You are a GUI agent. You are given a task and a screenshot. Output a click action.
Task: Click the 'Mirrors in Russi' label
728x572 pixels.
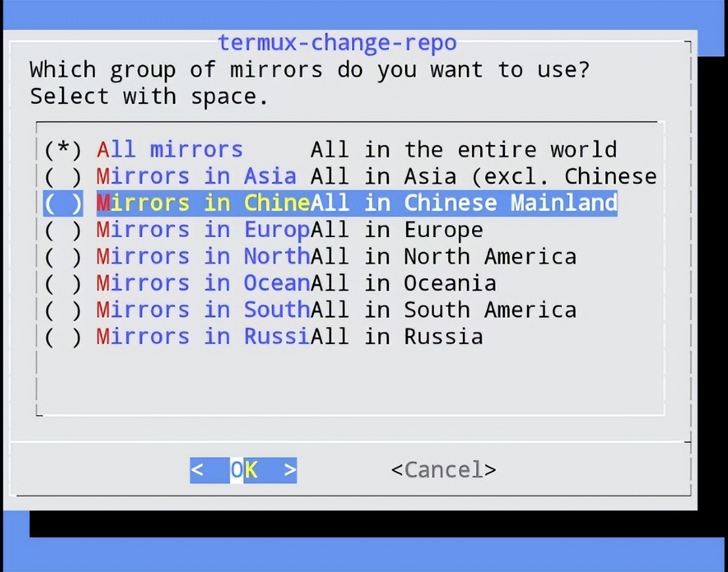tap(203, 337)
